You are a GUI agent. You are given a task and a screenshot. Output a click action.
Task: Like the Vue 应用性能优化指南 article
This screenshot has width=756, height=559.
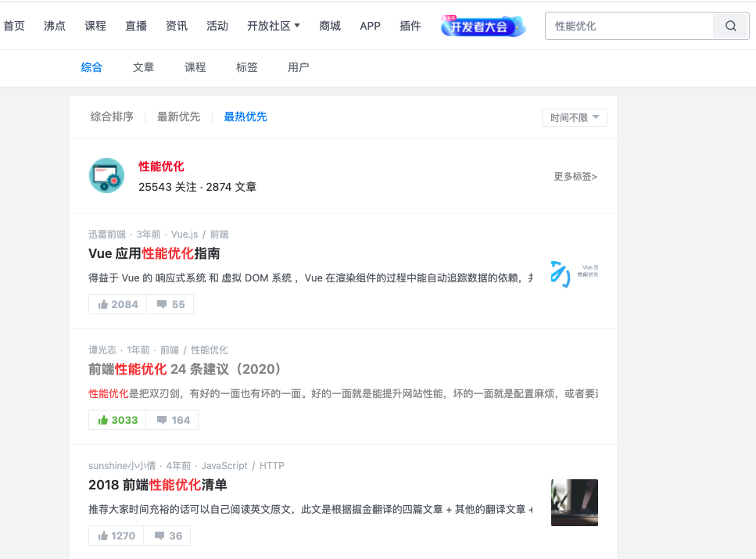pos(118,304)
